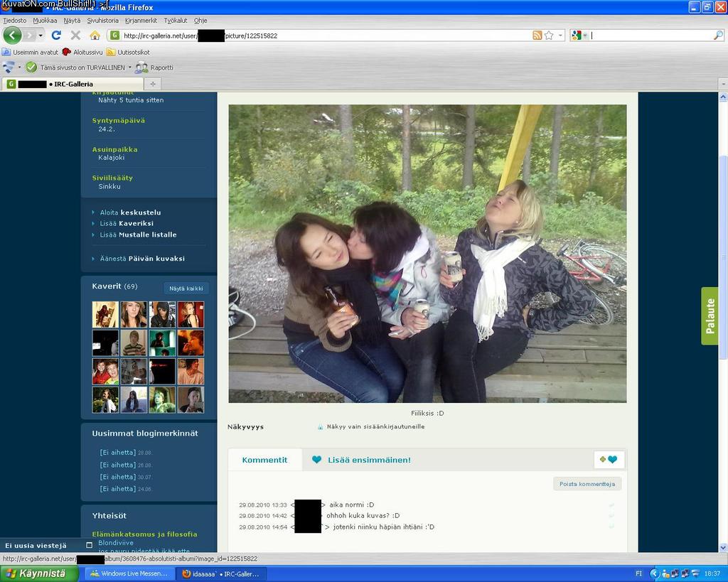Reload the page with the refresh icon
Image resolution: width=728 pixels, height=582 pixels.
(56, 35)
